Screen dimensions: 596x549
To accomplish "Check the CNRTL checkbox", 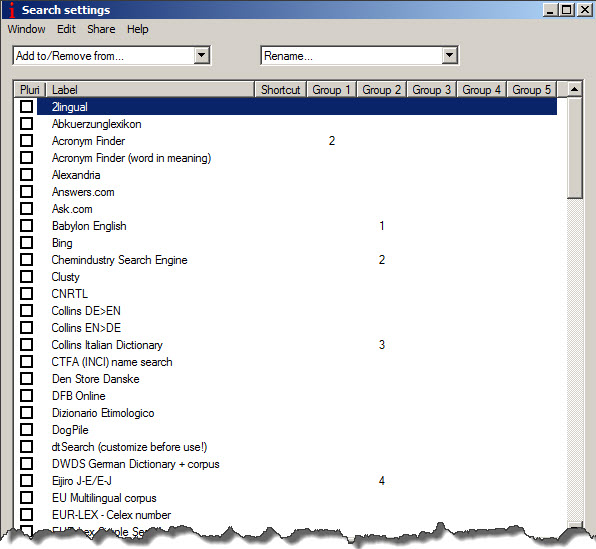I will (x=26, y=294).
